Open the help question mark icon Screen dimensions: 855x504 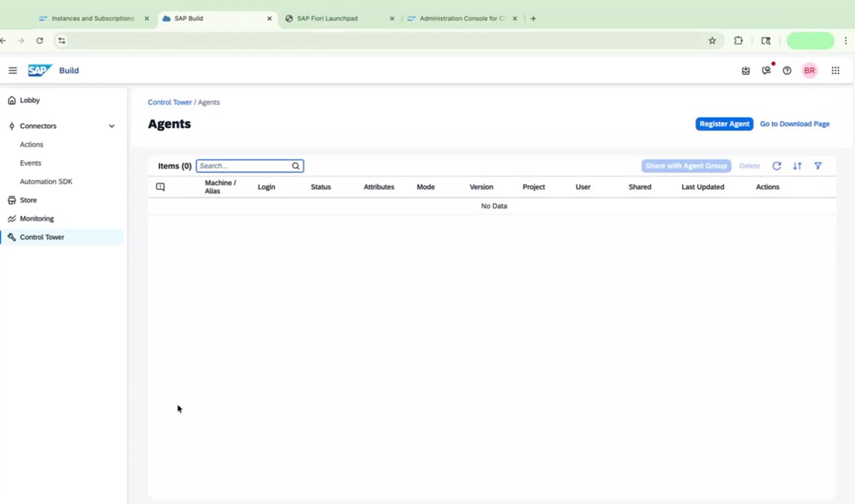pyautogui.click(x=787, y=71)
